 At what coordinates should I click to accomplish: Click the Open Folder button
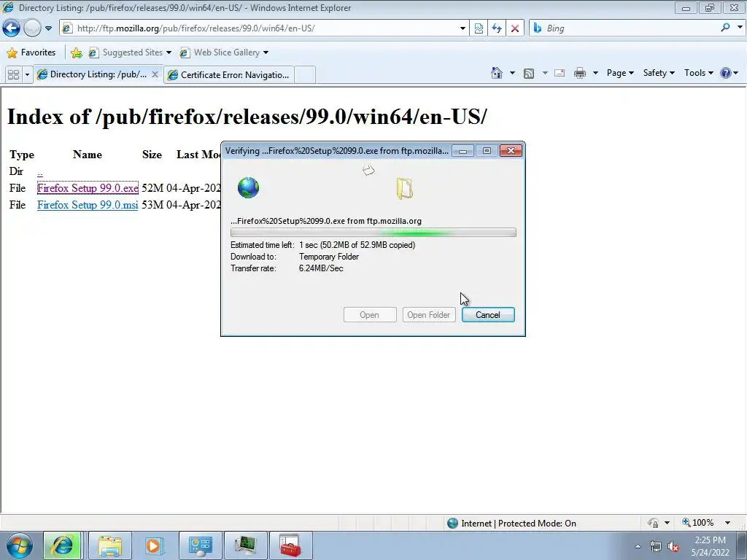(x=429, y=315)
